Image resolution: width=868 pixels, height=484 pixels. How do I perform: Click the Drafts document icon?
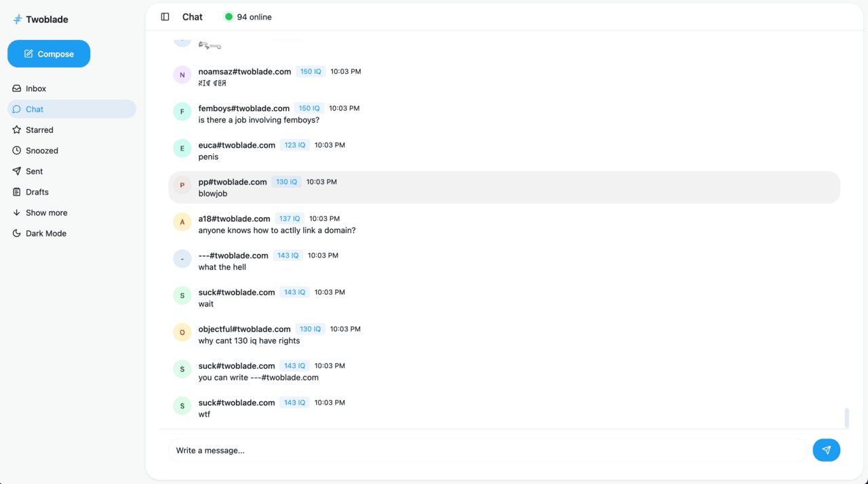coord(17,192)
